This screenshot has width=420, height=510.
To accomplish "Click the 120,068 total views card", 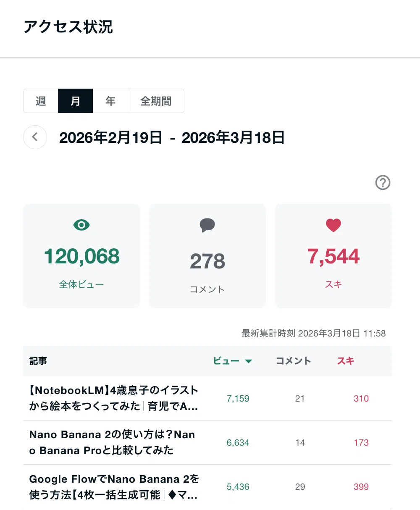I will point(81,256).
